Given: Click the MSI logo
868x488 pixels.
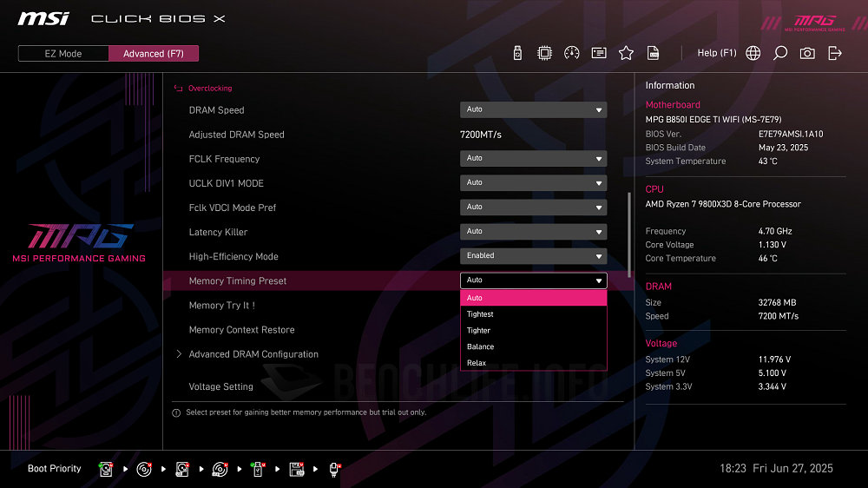Looking at the screenshot, I should pos(43,19).
